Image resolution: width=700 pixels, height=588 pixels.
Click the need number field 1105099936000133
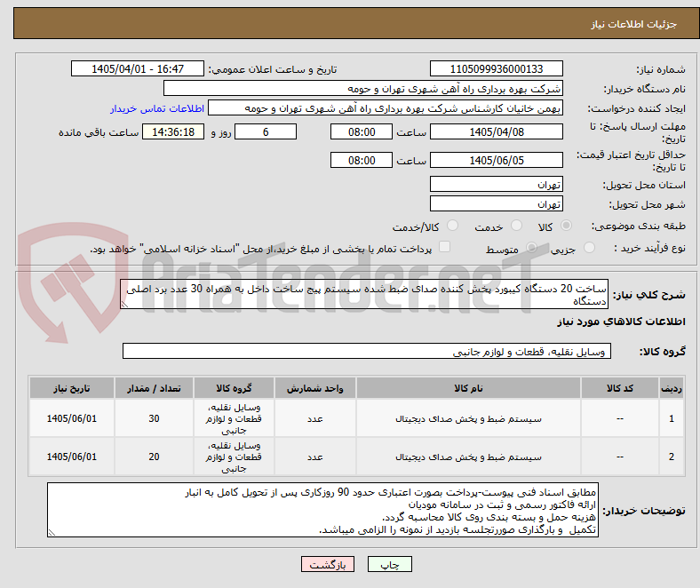[x=497, y=68]
